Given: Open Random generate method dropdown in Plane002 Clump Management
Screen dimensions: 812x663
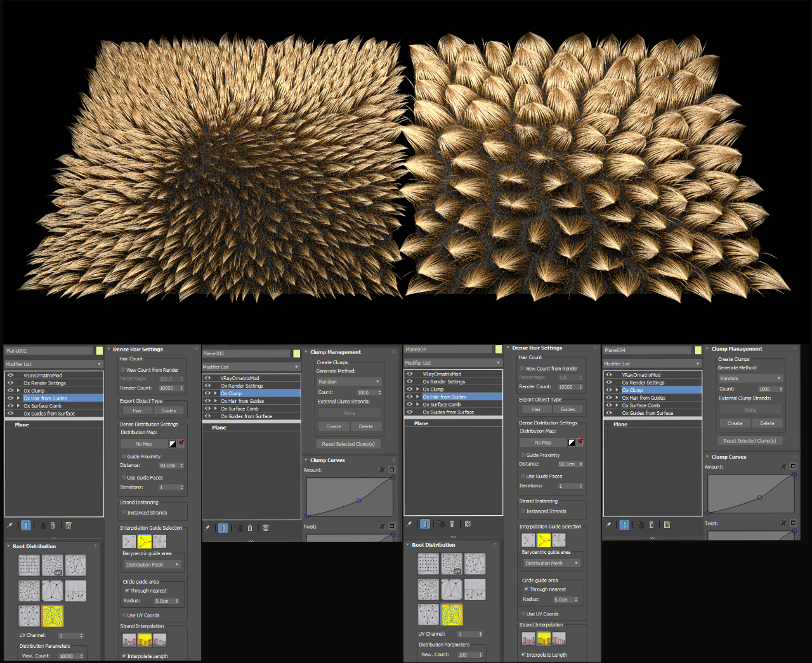Looking at the screenshot, I should [x=349, y=382].
